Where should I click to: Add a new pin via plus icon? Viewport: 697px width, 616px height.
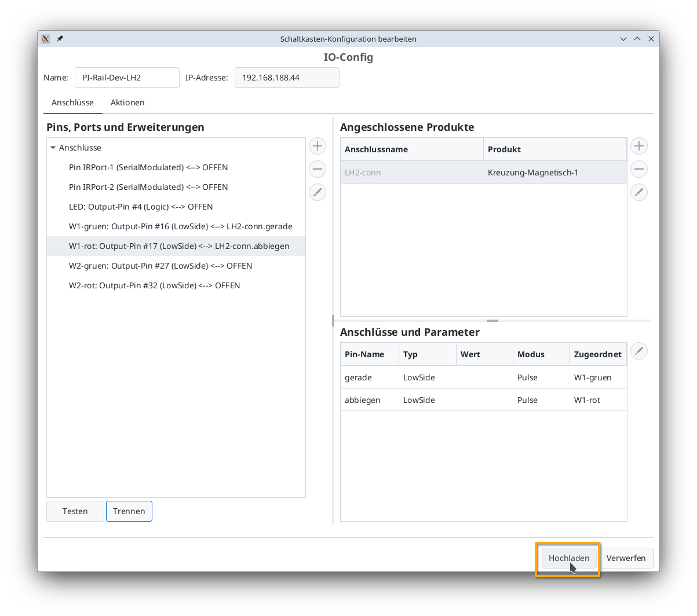(317, 146)
